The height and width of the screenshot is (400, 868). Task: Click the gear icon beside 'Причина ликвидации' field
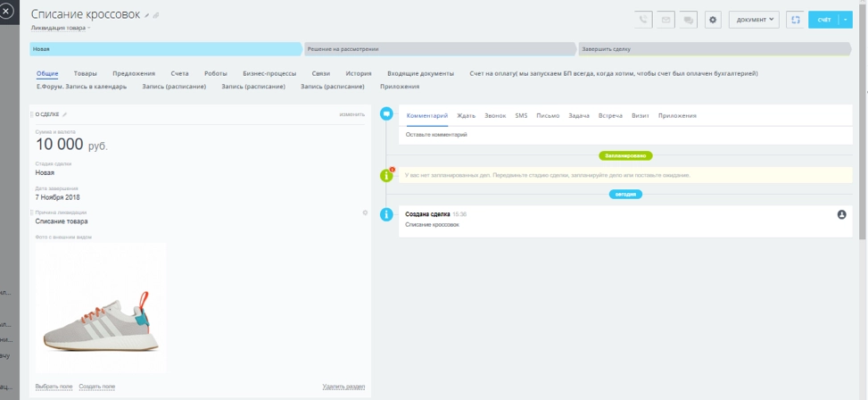tap(365, 212)
